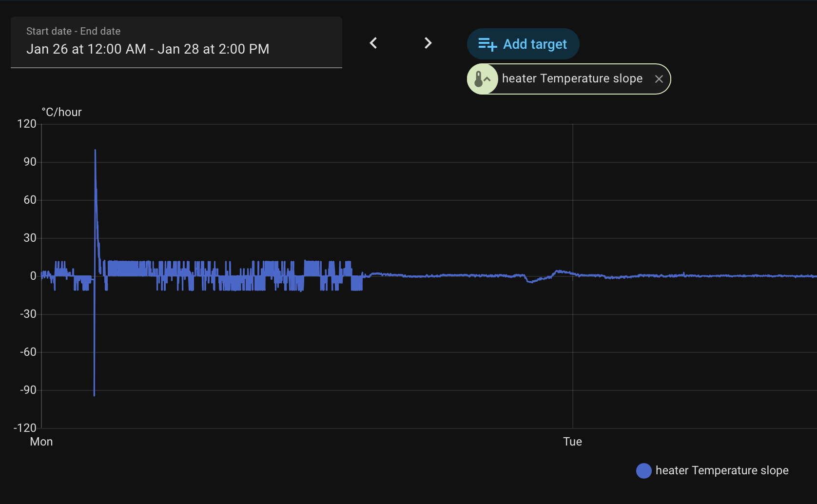Click the -60 label on the y-axis
Image resolution: width=817 pixels, height=504 pixels.
click(x=28, y=352)
